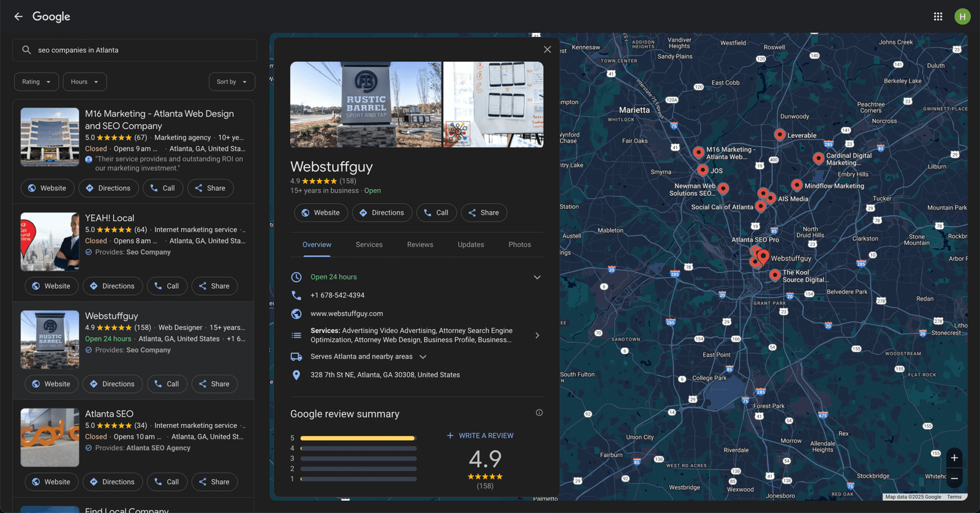
Task: Get Directions from the Webstuffguy details panel
Action: click(382, 213)
